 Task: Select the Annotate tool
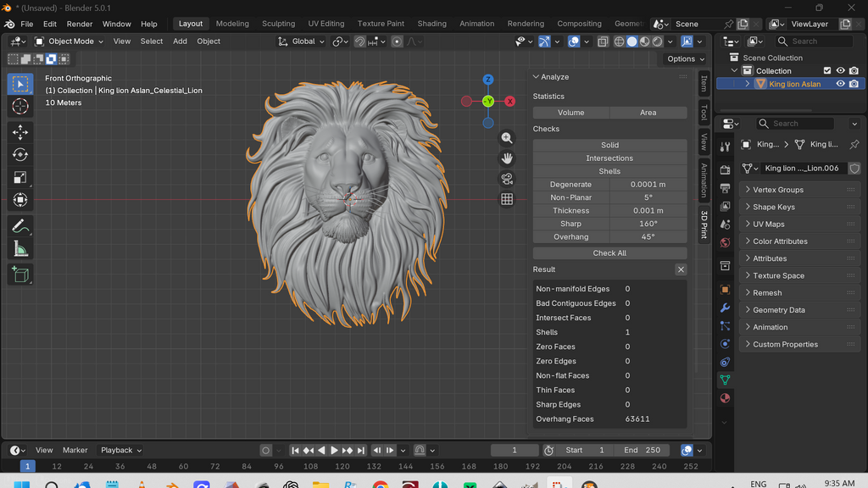[x=20, y=226]
